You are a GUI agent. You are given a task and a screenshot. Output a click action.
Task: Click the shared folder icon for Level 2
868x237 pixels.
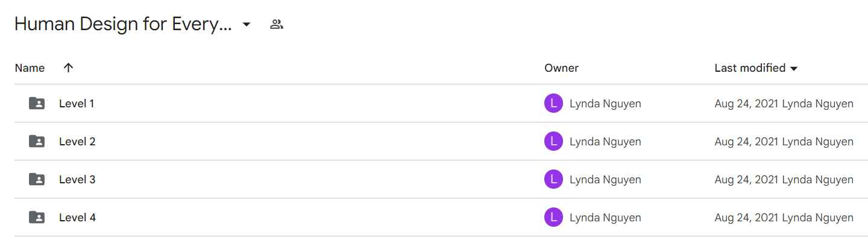[x=37, y=142]
